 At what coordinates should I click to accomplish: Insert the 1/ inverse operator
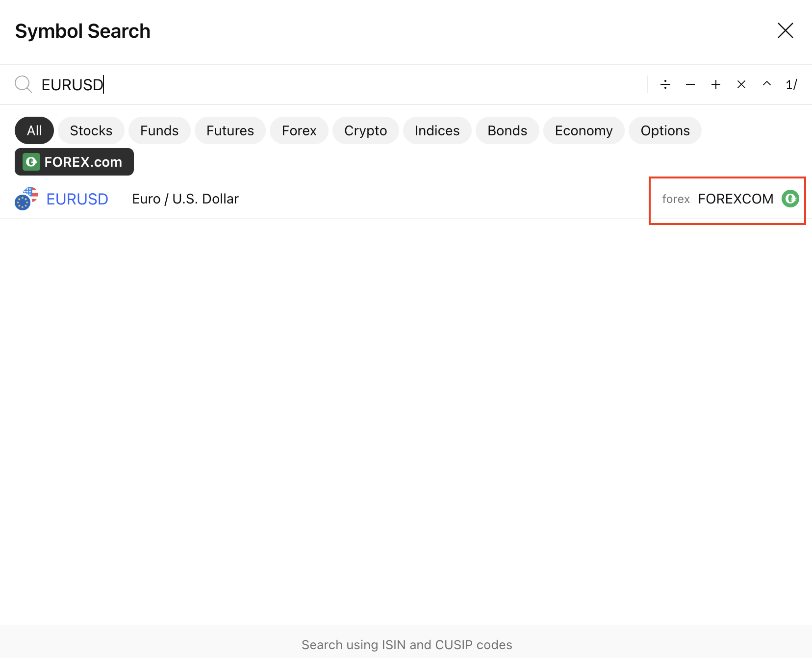(791, 84)
